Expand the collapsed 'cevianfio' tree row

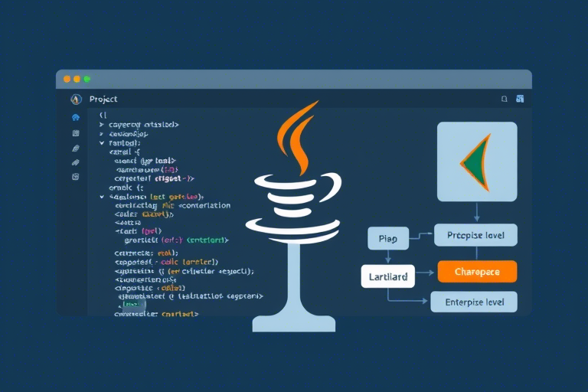click(x=102, y=133)
